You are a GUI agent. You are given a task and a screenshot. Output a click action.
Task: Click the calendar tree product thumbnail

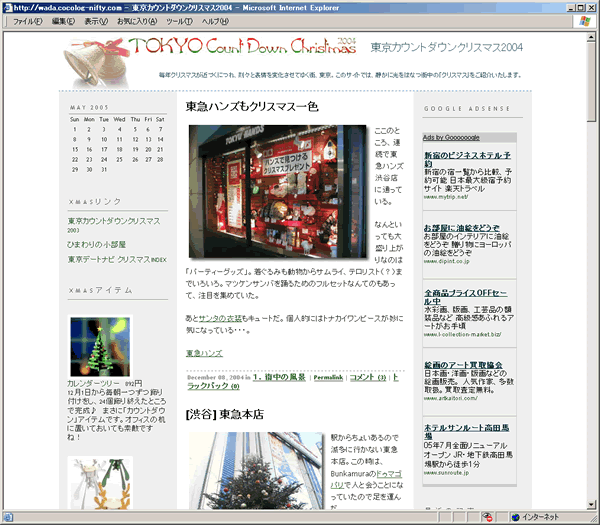point(100,346)
